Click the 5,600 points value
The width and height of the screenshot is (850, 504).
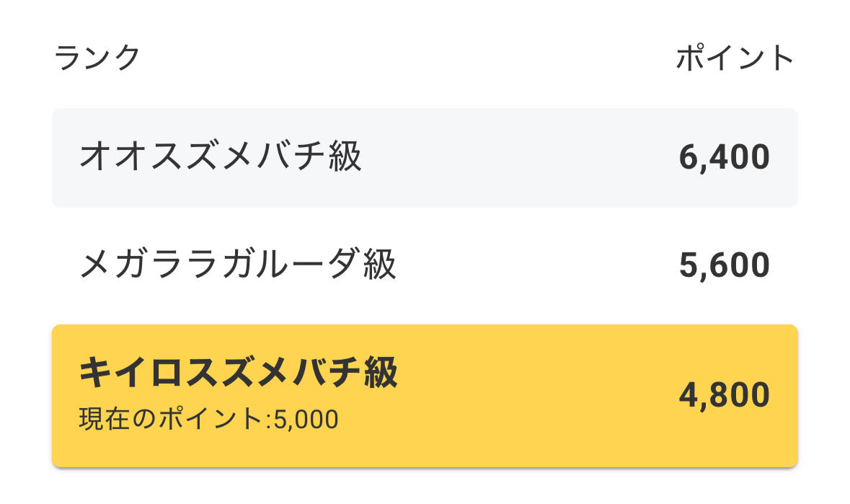pyautogui.click(x=724, y=266)
